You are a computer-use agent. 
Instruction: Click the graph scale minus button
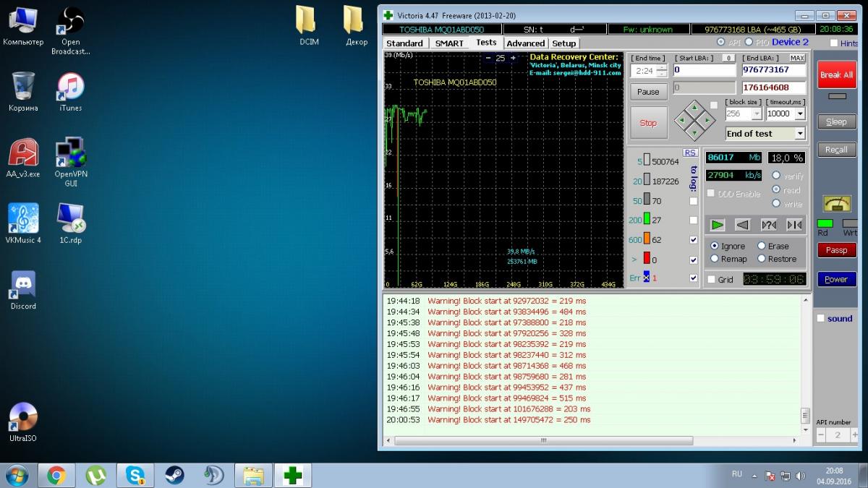click(488, 58)
